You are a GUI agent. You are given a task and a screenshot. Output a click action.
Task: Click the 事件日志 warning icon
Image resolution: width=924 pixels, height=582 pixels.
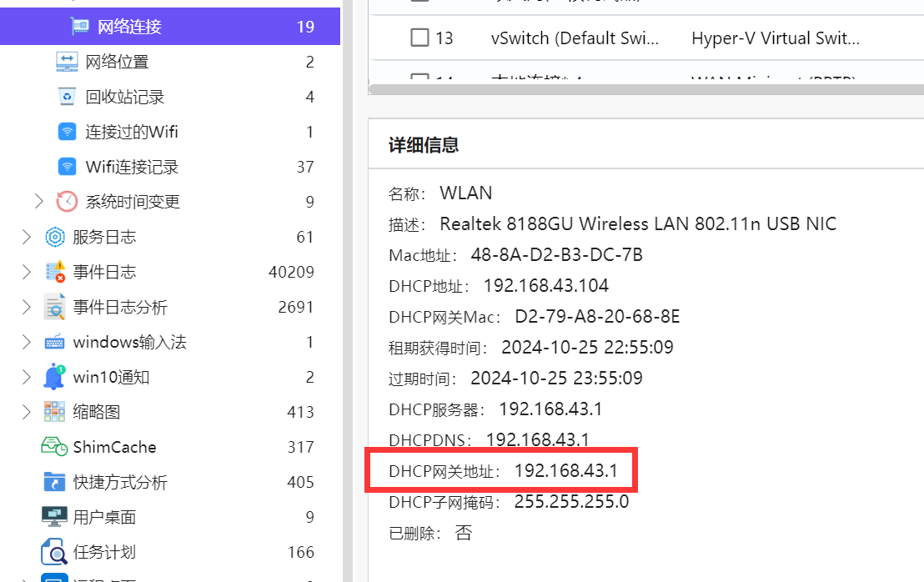[x=55, y=272]
